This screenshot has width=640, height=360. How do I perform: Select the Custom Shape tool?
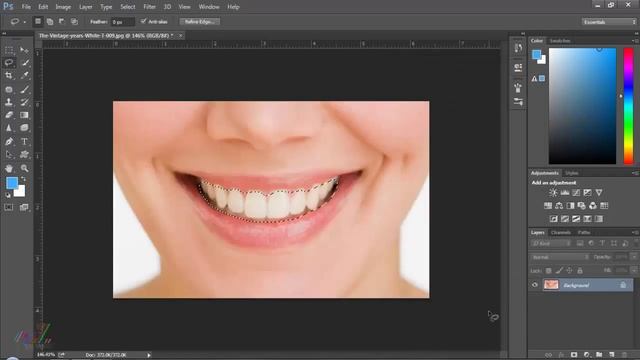(x=24, y=155)
